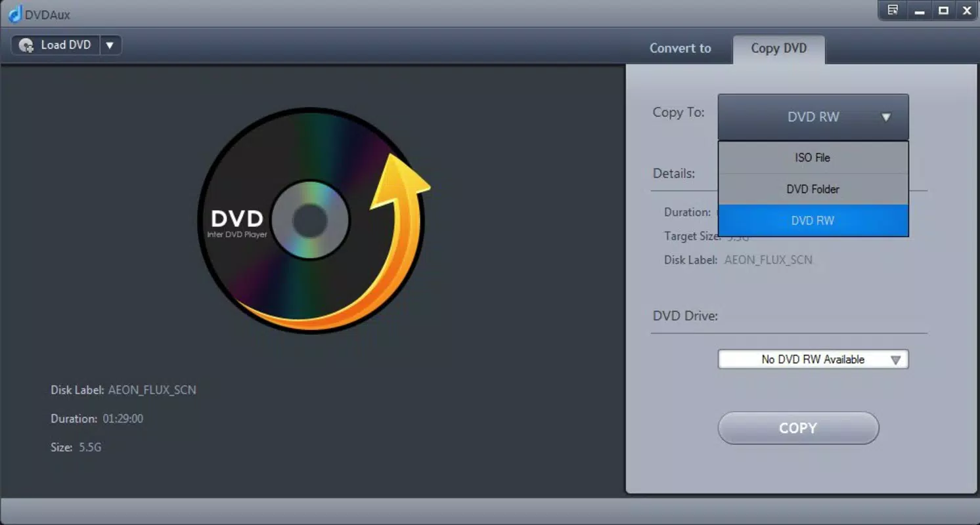Click the DVD Drive heading
This screenshot has width=980, height=525.
tap(685, 316)
